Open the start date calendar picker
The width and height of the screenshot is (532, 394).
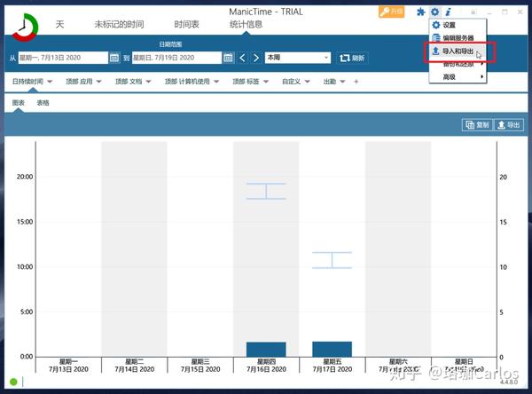[x=114, y=58]
